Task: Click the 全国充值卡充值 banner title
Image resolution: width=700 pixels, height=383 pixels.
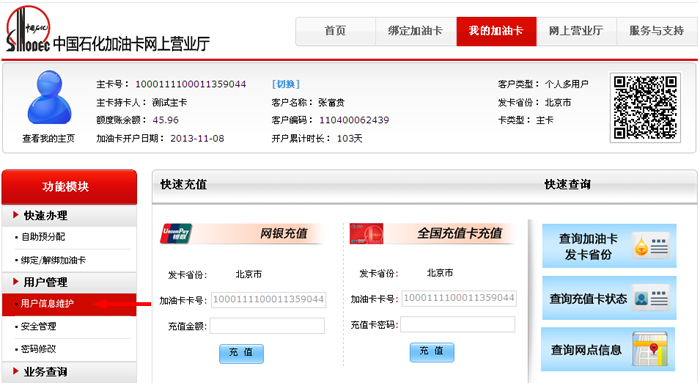Action: point(460,233)
